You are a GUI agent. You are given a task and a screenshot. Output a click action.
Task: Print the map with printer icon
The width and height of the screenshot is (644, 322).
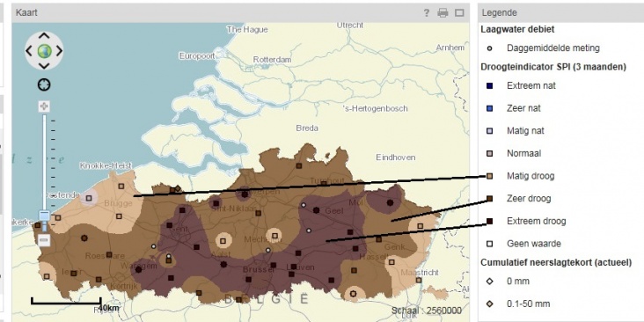(x=443, y=12)
